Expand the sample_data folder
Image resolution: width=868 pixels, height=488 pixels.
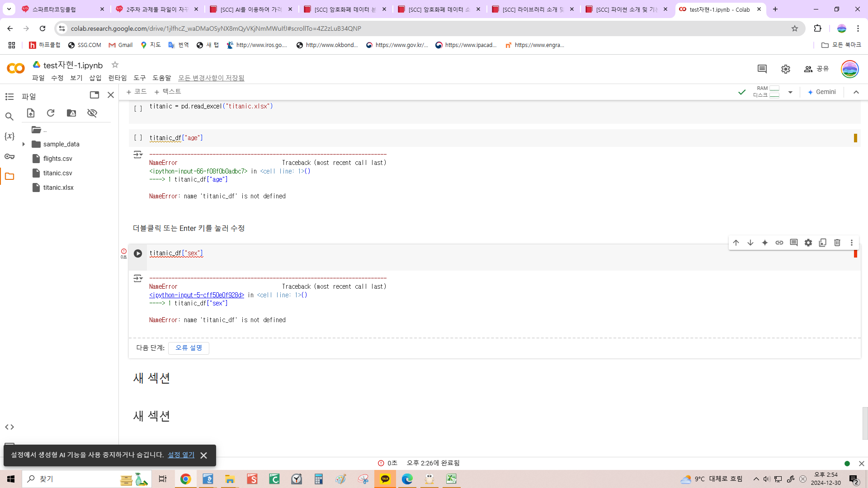pos(24,144)
